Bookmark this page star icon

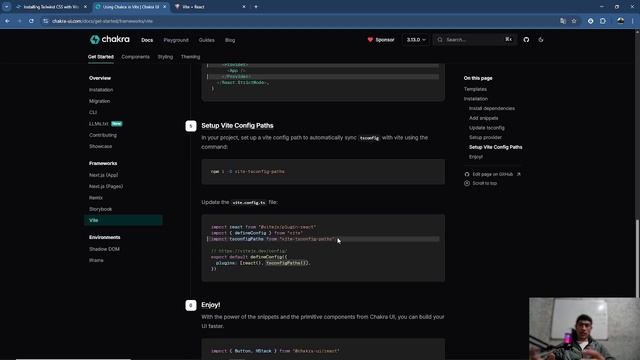pyautogui.click(x=574, y=21)
